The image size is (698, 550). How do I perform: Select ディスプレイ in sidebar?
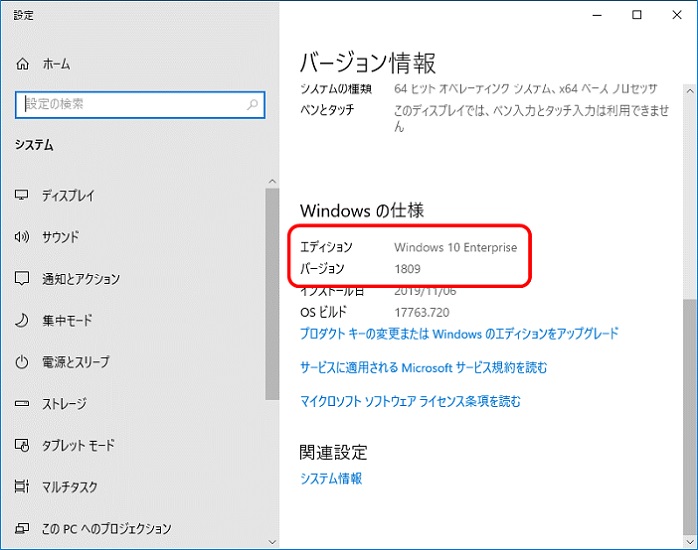point(68,195)
